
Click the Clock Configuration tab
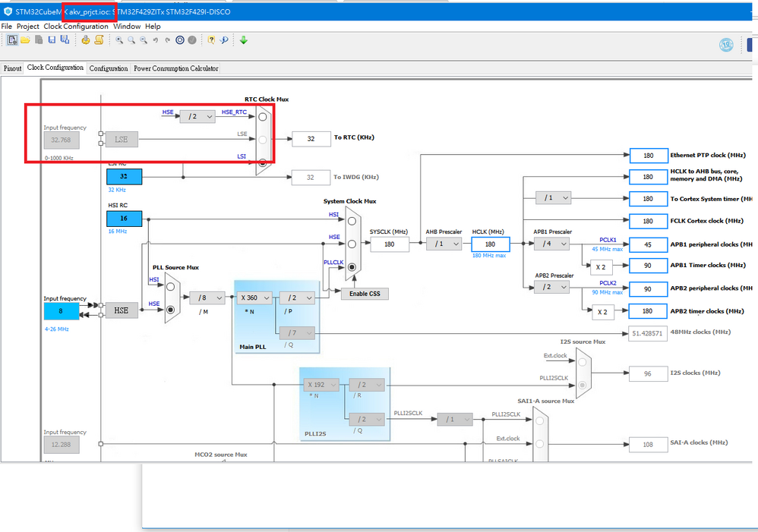55,68
